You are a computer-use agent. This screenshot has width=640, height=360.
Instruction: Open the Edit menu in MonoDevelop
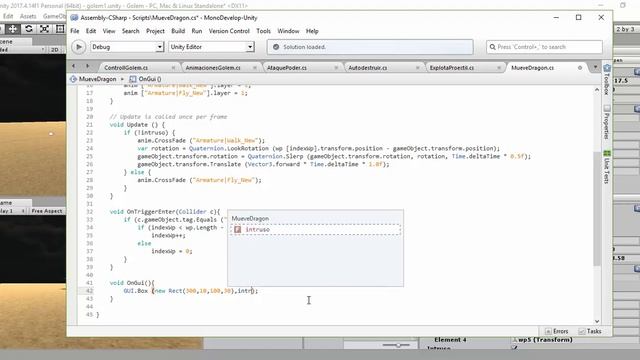click(91, 31)
